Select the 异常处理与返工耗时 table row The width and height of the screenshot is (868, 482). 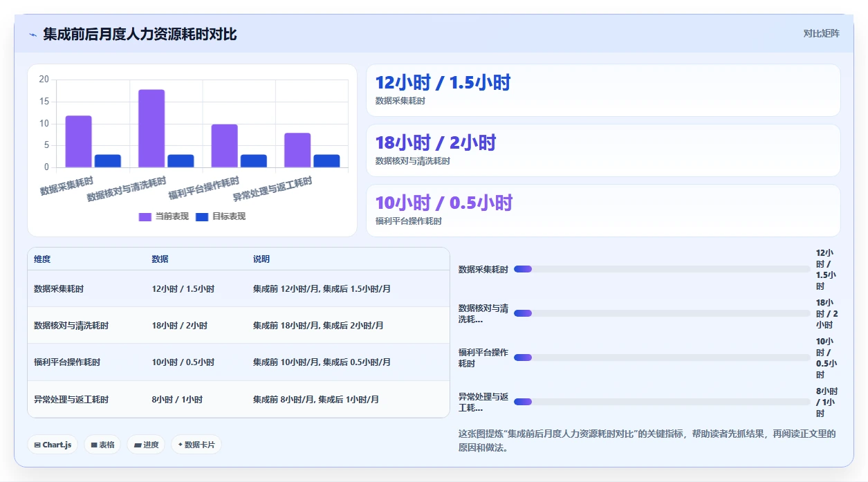(239, 399)
